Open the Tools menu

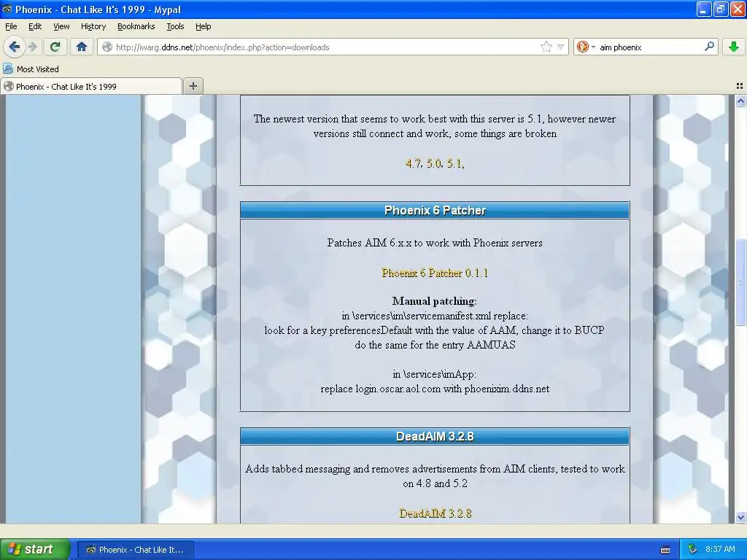[175, 26]
